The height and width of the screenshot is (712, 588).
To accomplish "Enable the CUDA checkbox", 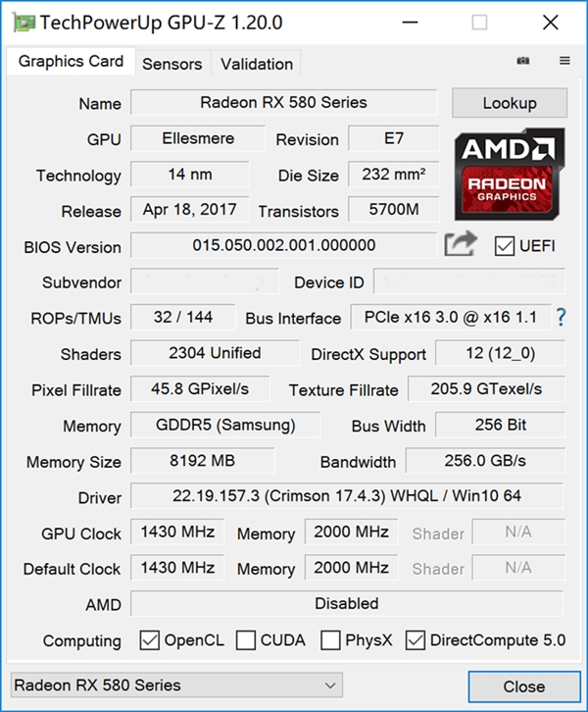I will pos(246,640).
